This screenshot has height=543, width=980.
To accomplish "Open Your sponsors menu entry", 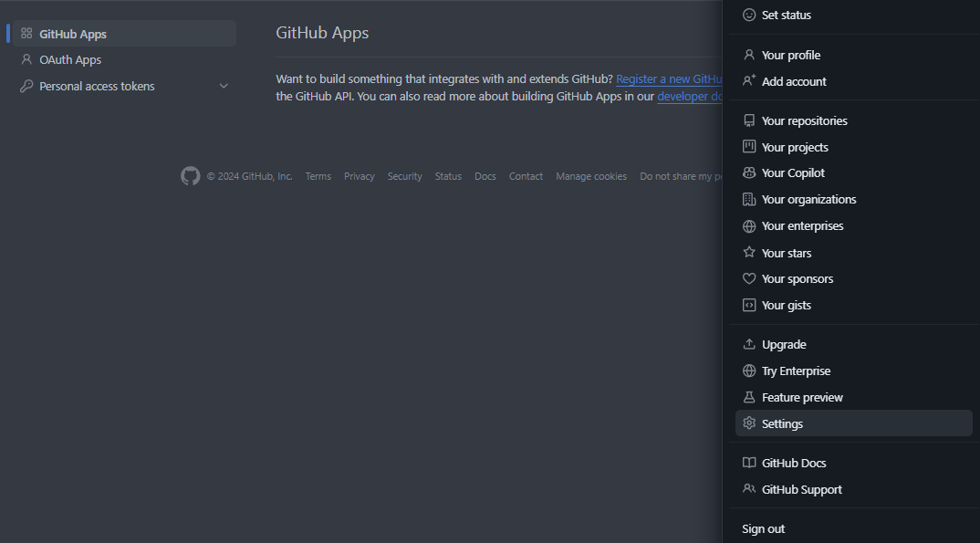I will 854,278.
